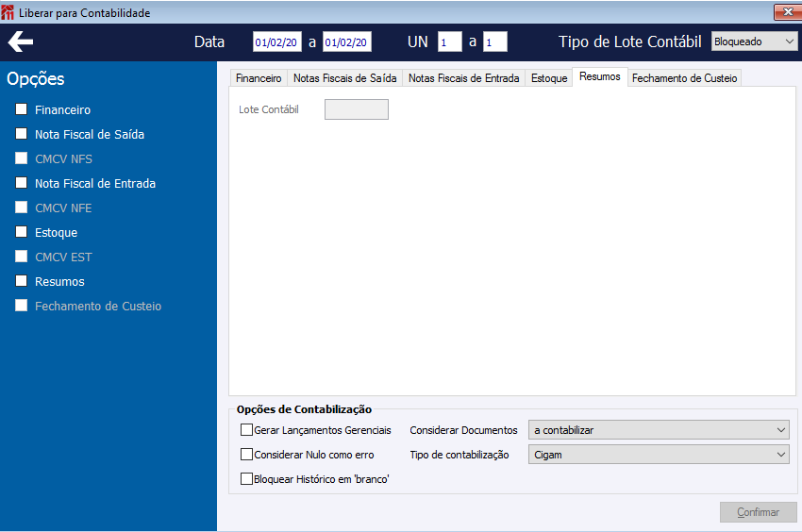Click the 'Tipo de Lote Contábil' label

pyautogui.click(x=629, y=42)
